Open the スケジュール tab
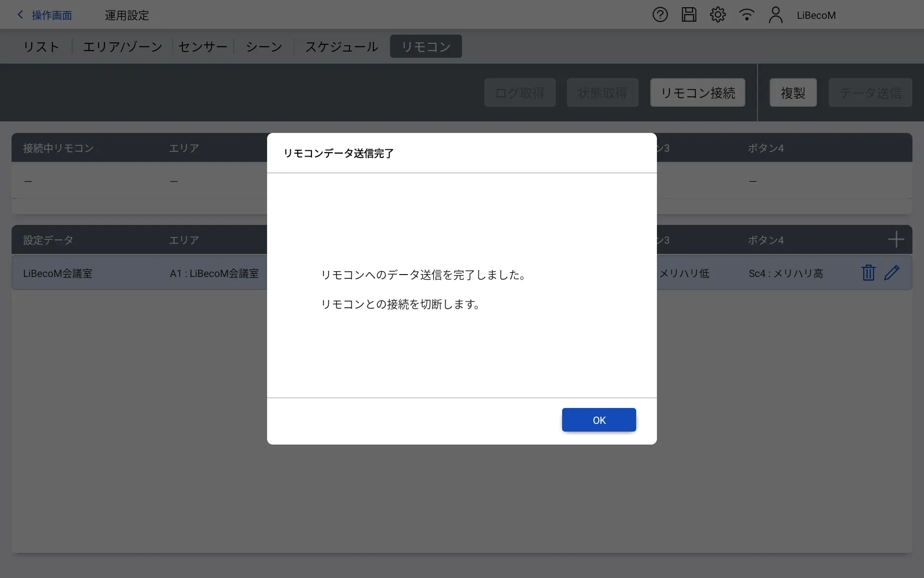 (342, 47)
